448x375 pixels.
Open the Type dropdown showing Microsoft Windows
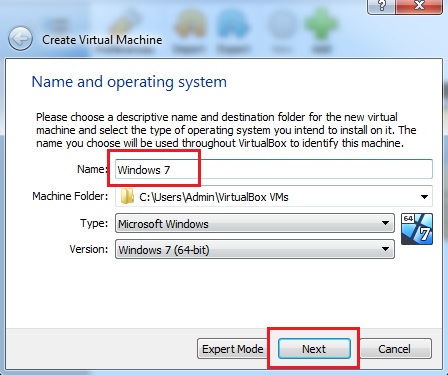255,223
